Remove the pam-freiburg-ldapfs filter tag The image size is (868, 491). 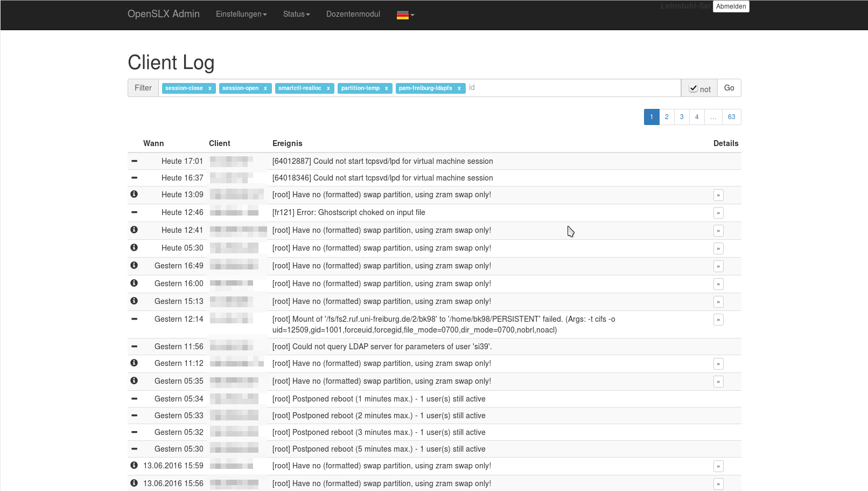(x=459, y=88)
